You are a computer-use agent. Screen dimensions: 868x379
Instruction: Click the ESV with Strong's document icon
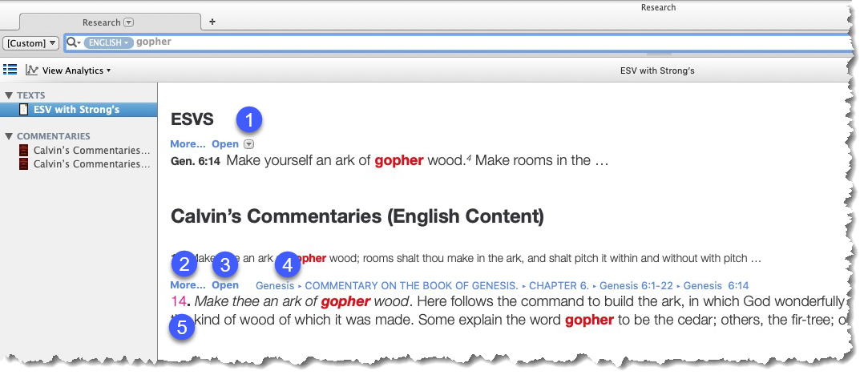tap(24, 109)
